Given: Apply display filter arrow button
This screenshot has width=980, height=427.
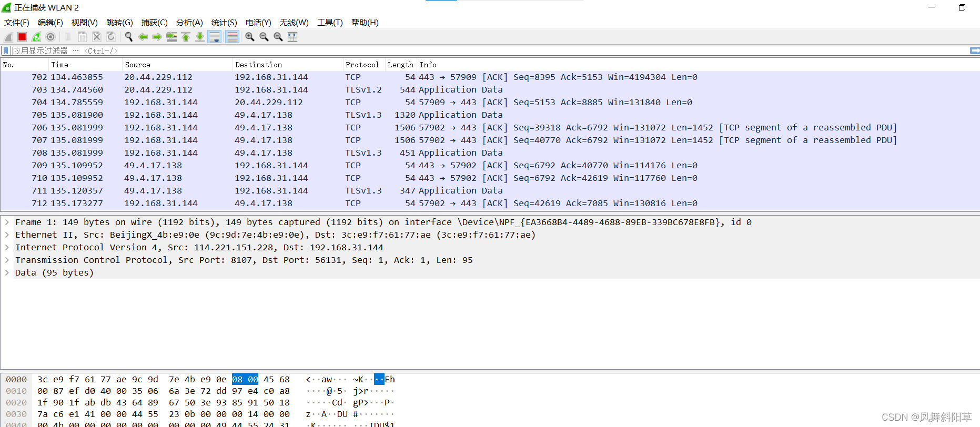Looking at the screenshot, I should [x=975, y=50].
